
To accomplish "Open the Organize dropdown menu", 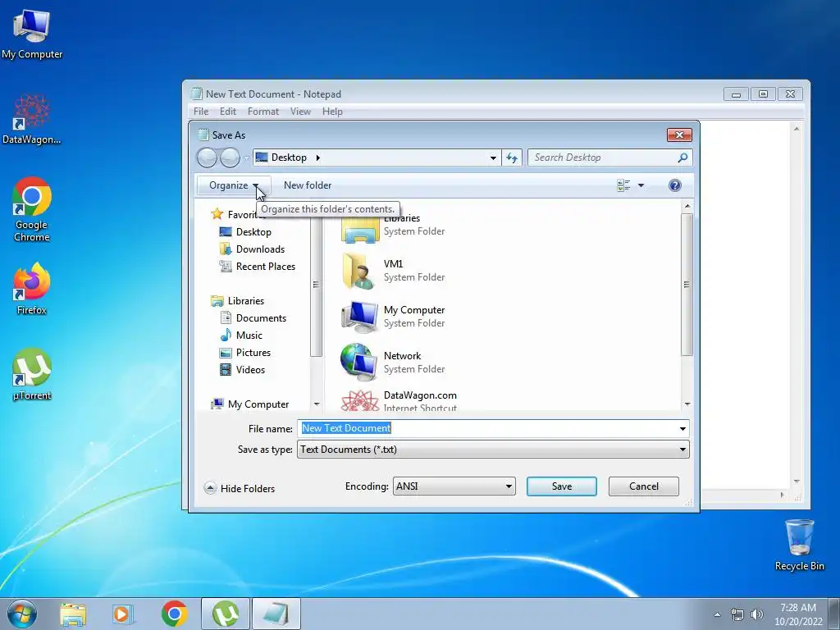I will (x=234, y=185).
